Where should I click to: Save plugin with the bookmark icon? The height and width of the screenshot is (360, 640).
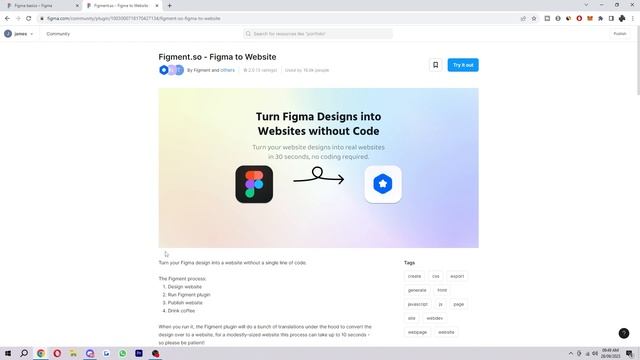(436, 65)
